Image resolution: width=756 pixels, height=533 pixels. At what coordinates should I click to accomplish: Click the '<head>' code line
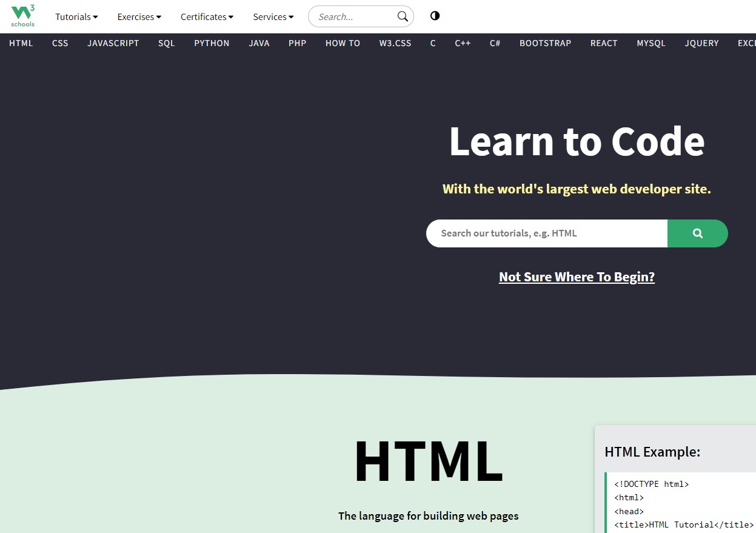coord(629,511)
